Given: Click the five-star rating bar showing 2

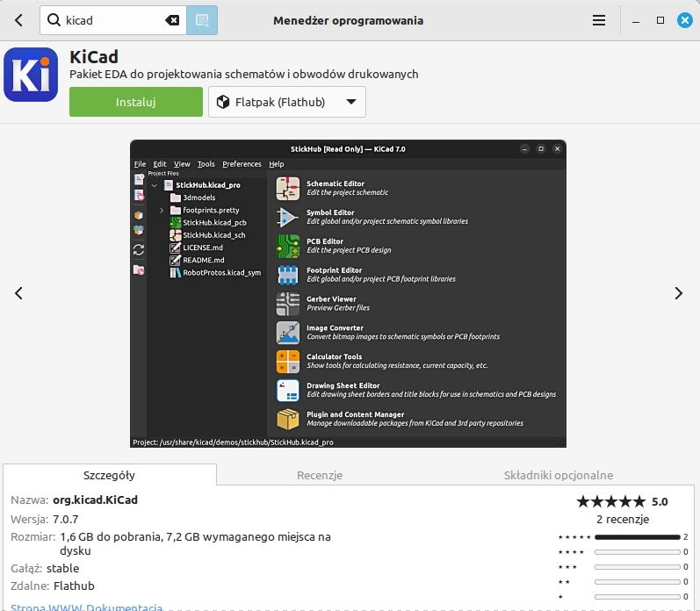Looking at the screenshot, I should pyautogui.click(x=638, y=537).
